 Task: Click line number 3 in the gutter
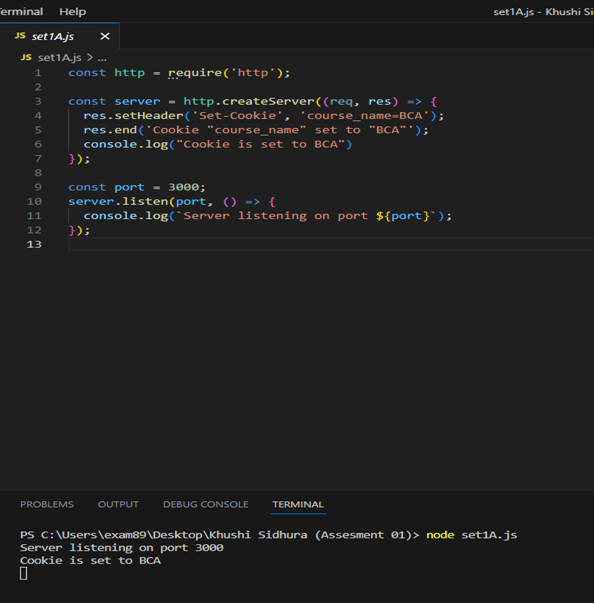38,101
